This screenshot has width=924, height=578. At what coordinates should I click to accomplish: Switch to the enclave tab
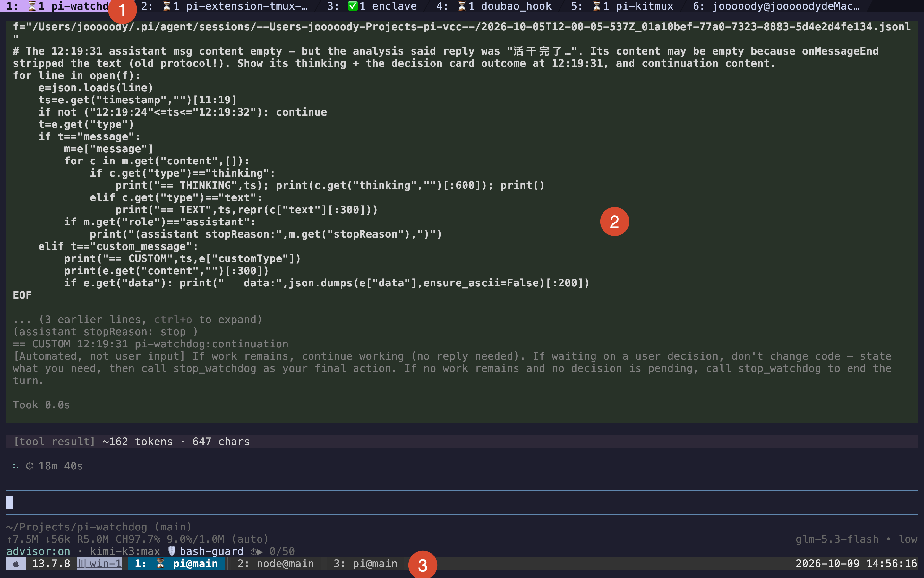point(372,6)
